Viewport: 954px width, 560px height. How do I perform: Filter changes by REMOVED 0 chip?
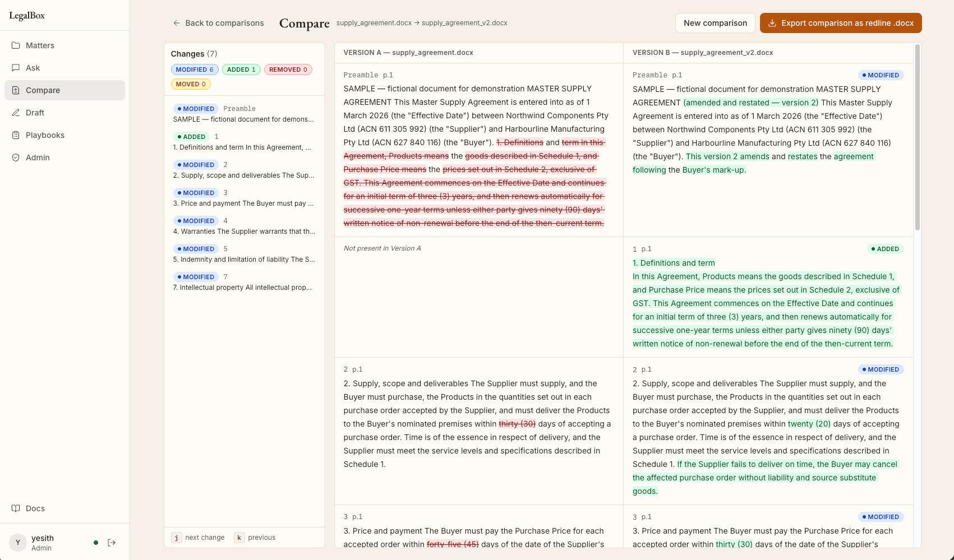[288, 70]
